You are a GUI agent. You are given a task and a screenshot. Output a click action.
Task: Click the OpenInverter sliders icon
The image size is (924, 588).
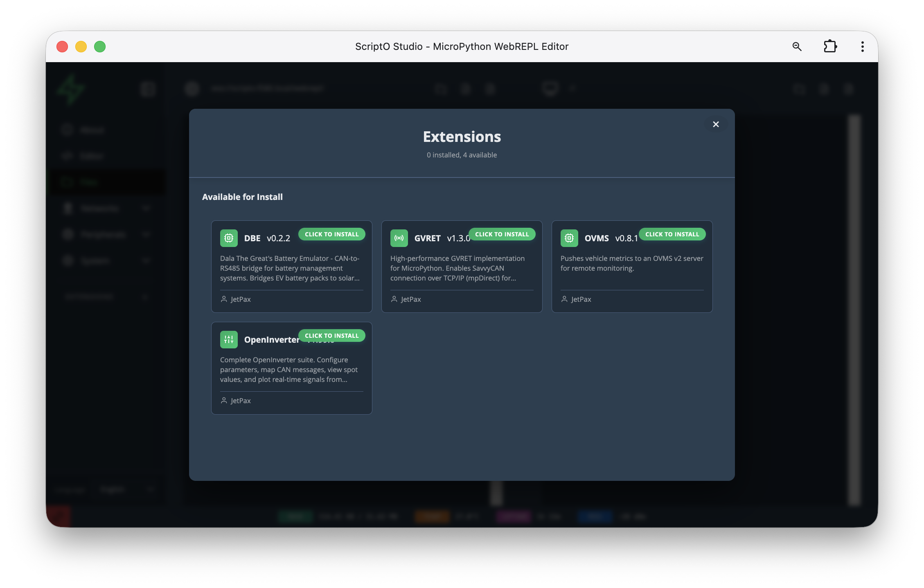tap(229, 339)
